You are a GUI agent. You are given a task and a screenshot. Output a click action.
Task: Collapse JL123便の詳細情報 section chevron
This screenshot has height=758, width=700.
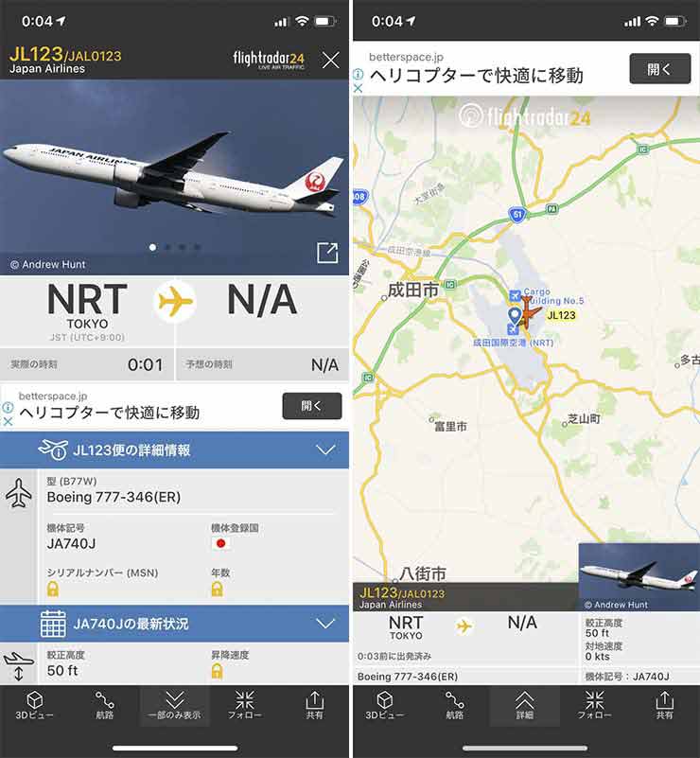[325, 450]
